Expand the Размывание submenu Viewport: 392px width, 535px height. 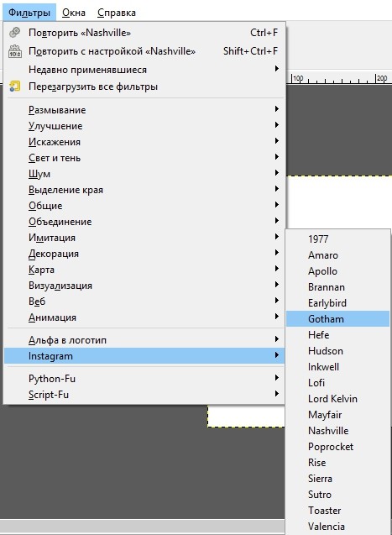tap(144, 110)
